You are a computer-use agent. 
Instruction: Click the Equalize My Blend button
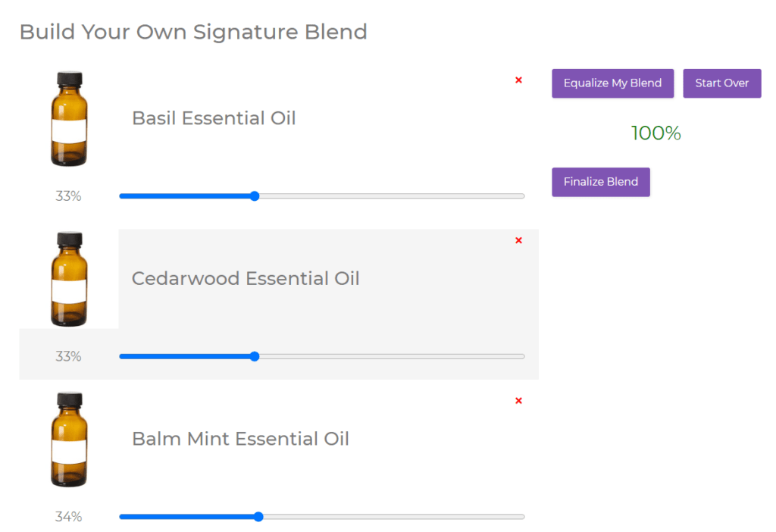(x=612, y=83)
